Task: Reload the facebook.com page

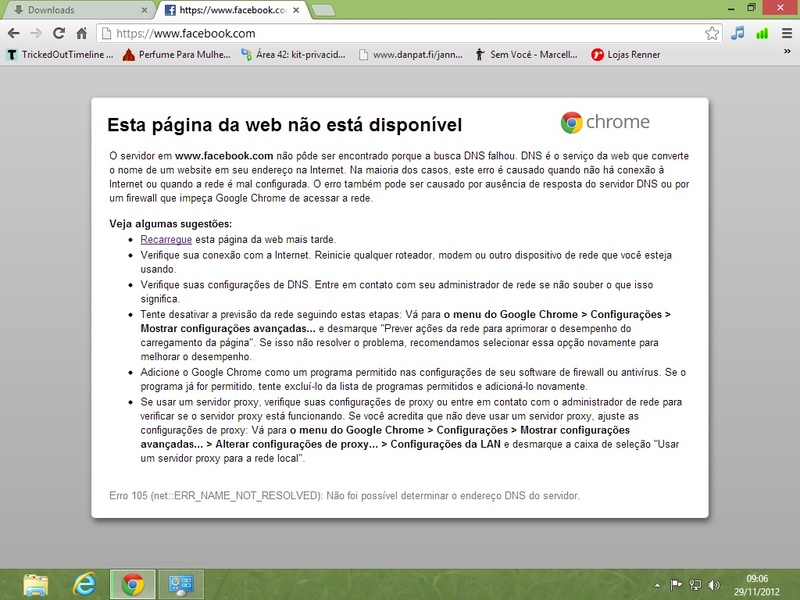Action: [59, 34]
